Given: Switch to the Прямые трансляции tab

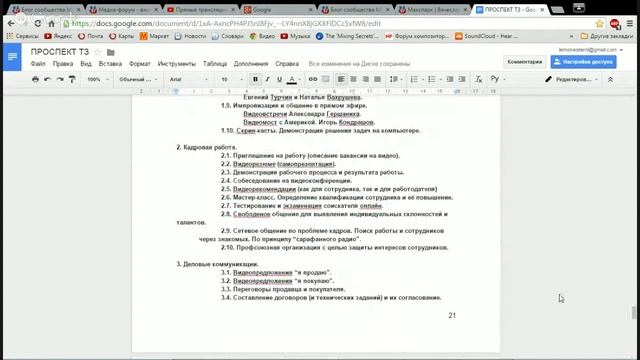Looking at the screenshot, I should pos(200,9).
